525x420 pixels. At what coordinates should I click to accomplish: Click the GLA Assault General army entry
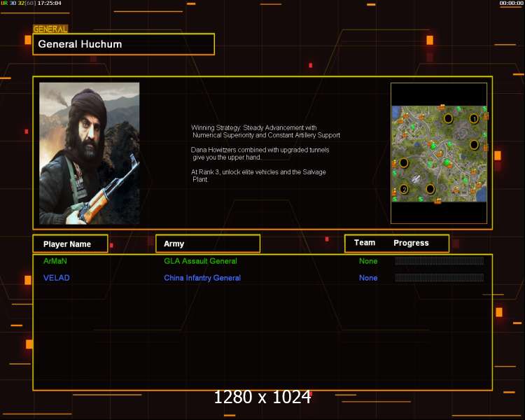pyautogui.click(x=200, y=261)
